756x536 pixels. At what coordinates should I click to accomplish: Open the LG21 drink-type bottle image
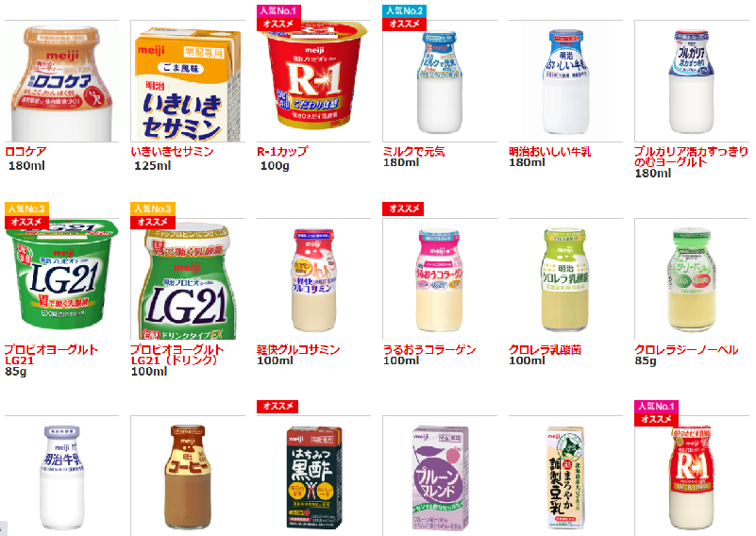(x=188, y=281)
